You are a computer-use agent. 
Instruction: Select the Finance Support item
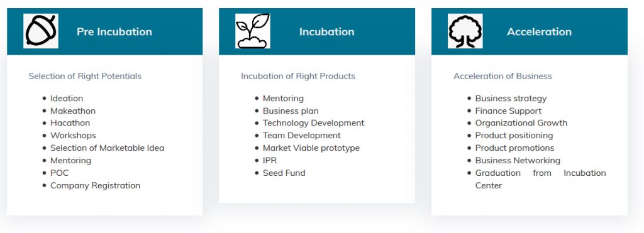coord(508,111)
